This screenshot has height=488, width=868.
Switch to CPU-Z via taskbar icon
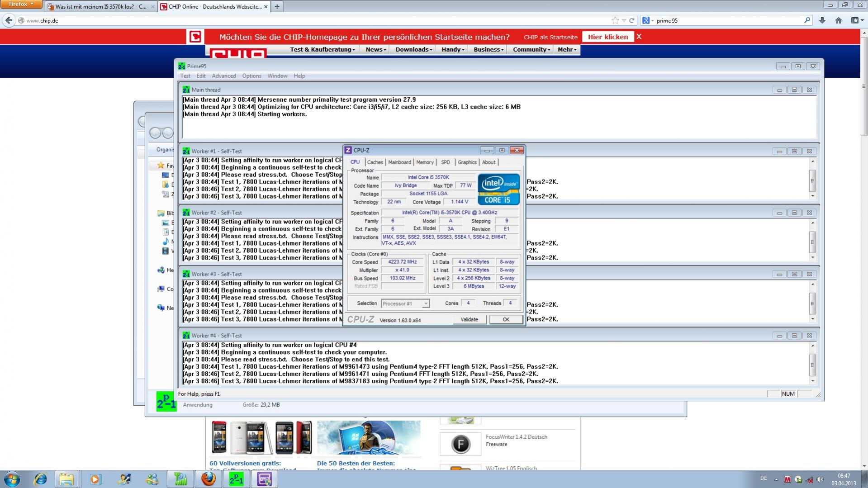pyautogui.click(x=264, y=479)
